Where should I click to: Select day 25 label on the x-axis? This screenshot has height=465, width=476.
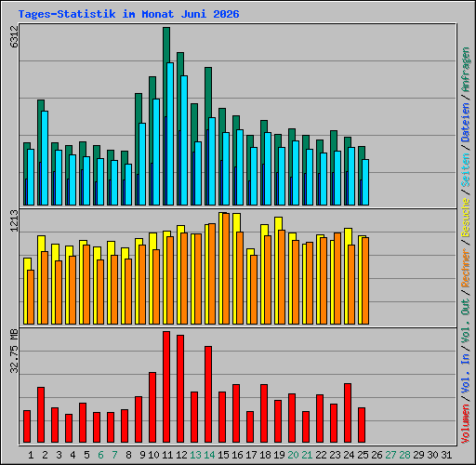363,455
